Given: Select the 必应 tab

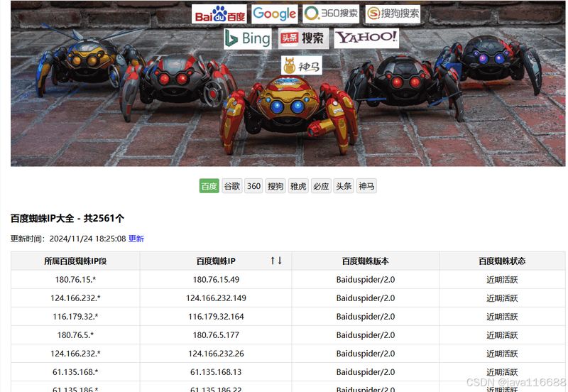Looking at the screenshot, I should (x=321, y=186).
